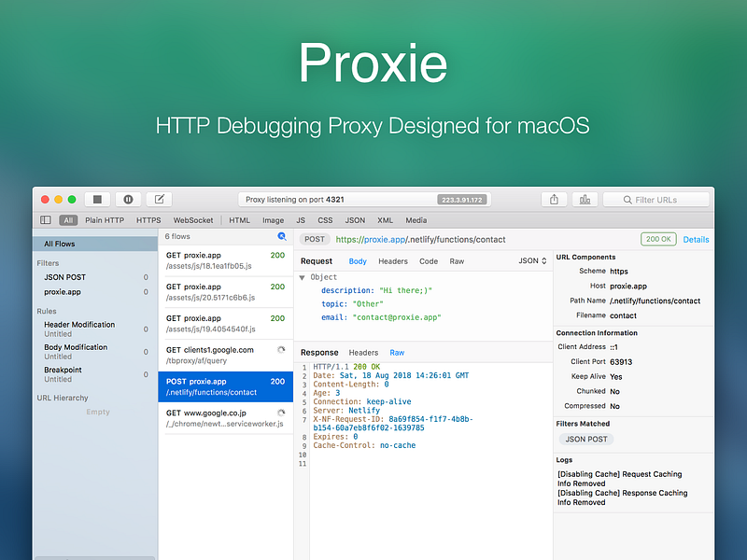Click the 200 OK status badge

click(658, 239)
